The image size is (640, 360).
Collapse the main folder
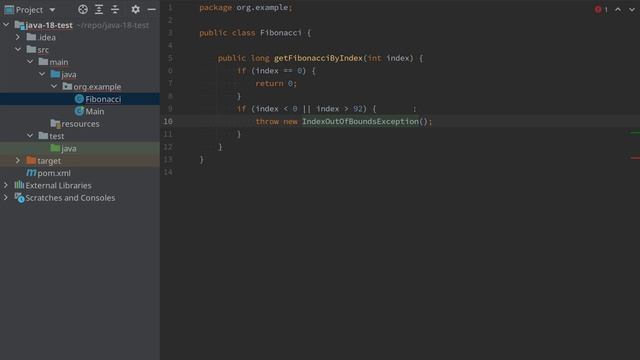(30, 62)
